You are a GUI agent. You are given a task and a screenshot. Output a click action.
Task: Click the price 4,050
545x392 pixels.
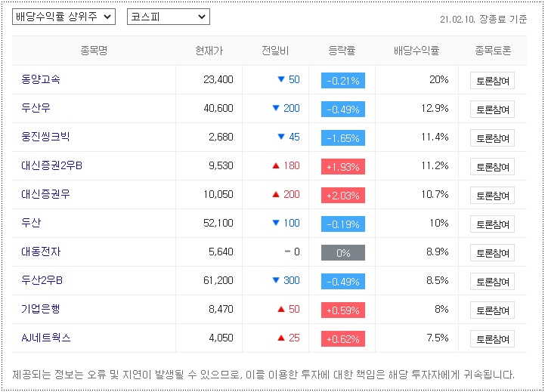click(x=221, y=338)
